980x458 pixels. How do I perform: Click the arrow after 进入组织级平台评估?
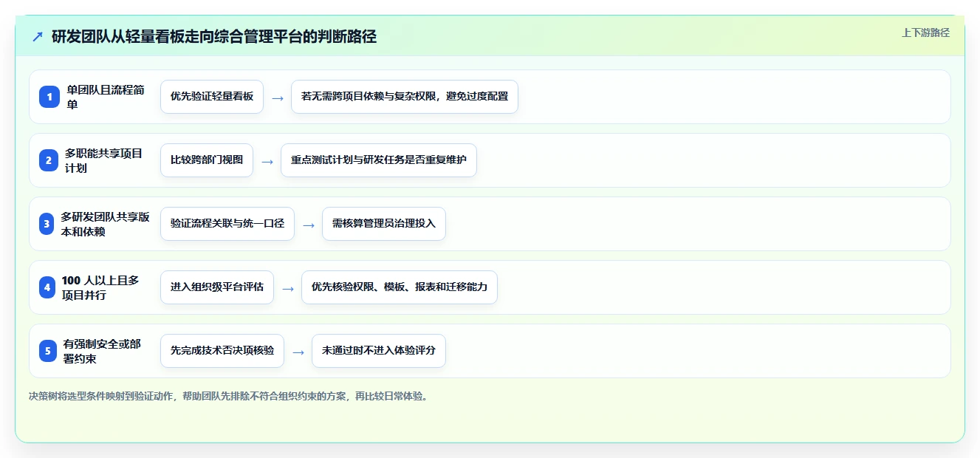click(288, 288)
